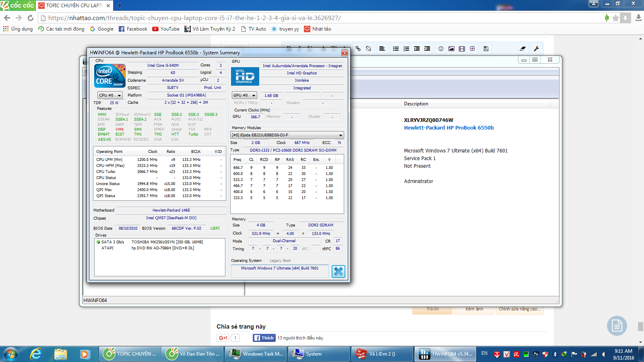Select the hp DVD RW AD-7586H drive entry
Screen dimensions: 644x362
[147, 248]
